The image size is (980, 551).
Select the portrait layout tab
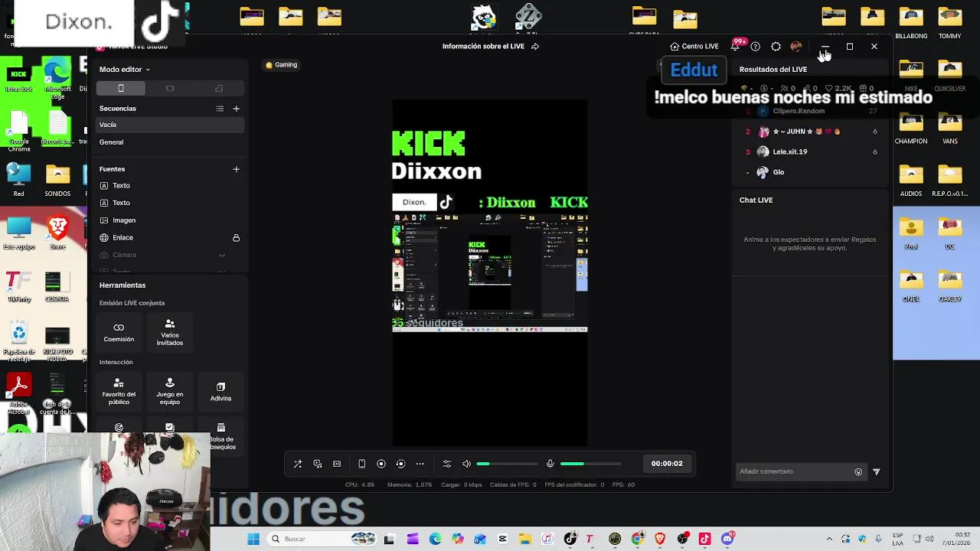click(x=120, y=89)
